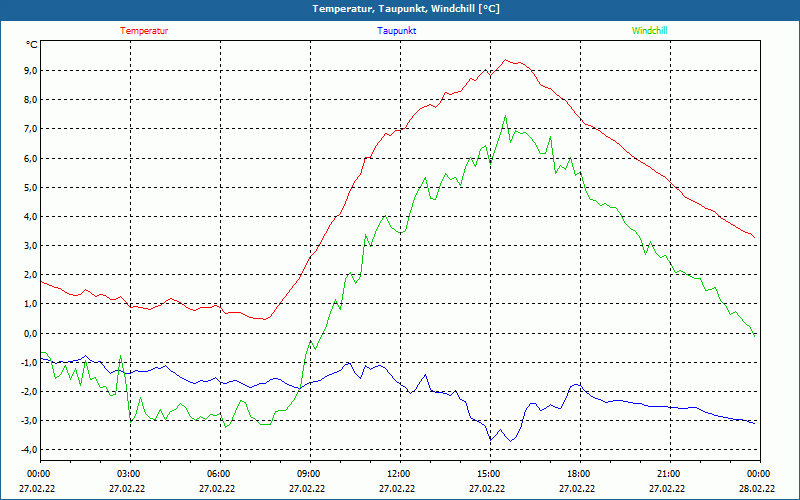Click the "27.02.22" date under 09:00
This screenshot has width=800, height=500.
coord(308,488)
